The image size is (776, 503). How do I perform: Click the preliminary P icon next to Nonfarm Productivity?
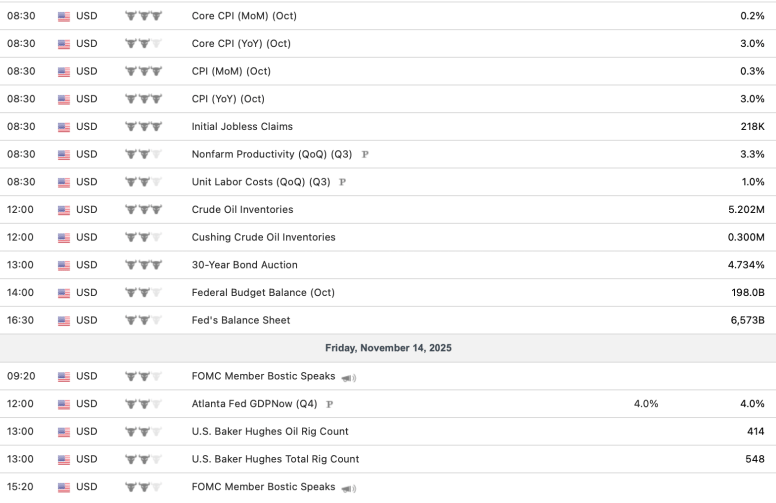pos(365,155)
